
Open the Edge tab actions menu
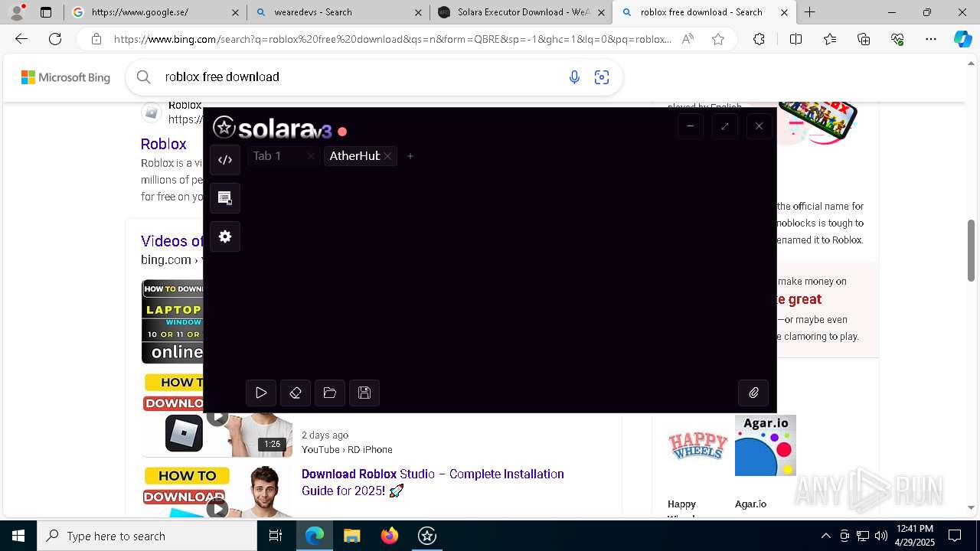tap(46, 12)
